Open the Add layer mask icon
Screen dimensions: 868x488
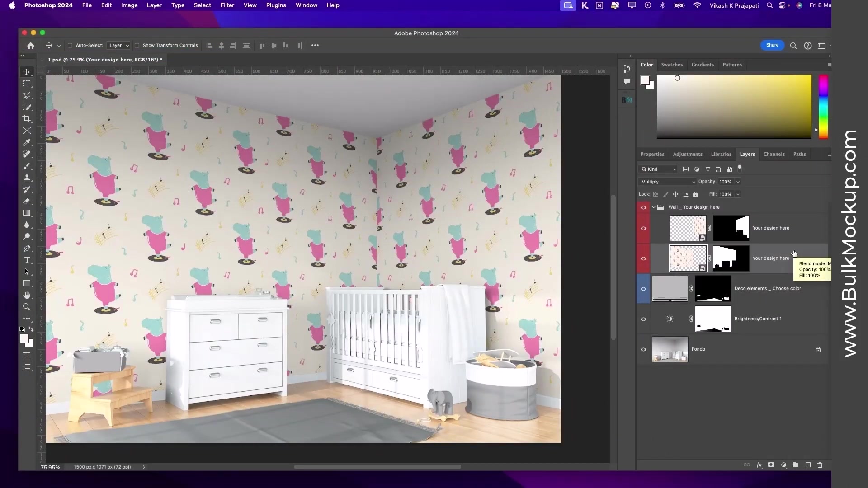pyautogui.click(x=771, y=465)
